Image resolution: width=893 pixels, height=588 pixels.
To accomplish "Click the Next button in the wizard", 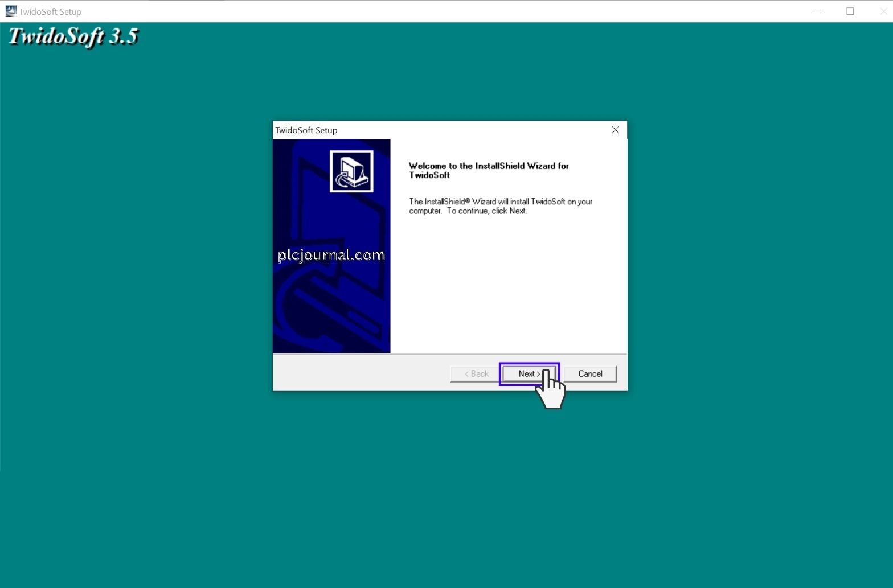I will tap(529, 374).
